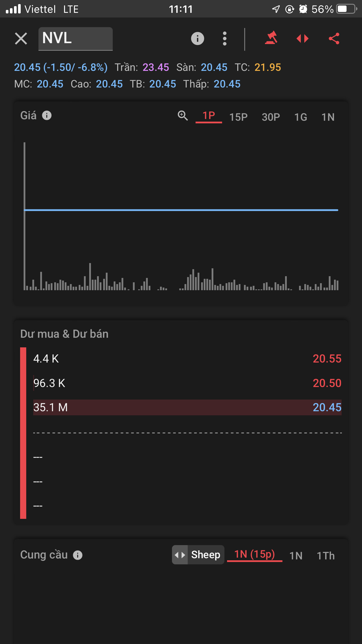Select the 20.45 order book row

click(187, 407)
